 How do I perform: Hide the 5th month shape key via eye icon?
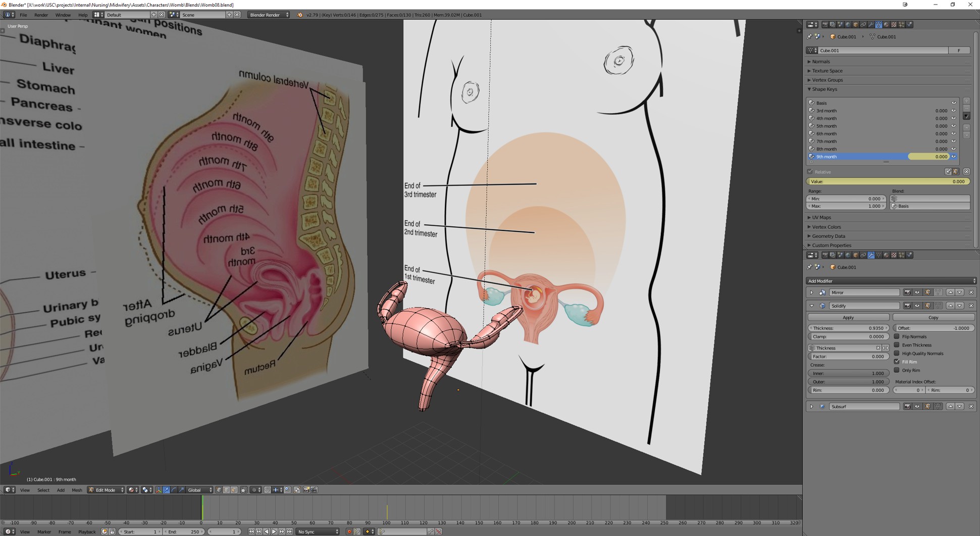pos(954,126)
